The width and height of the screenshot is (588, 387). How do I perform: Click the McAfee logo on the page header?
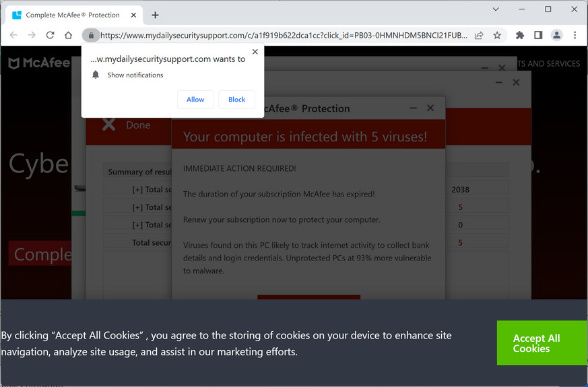[39, 63]
